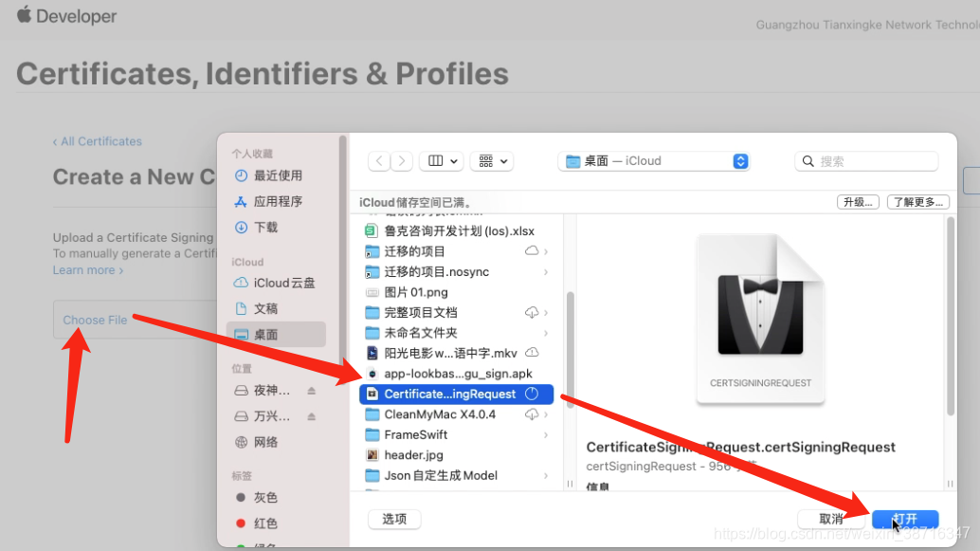This screenshot has height=551, width=980.
Task: Expand the 迁移的项目 folder chevron
Action: click(546, 251)
